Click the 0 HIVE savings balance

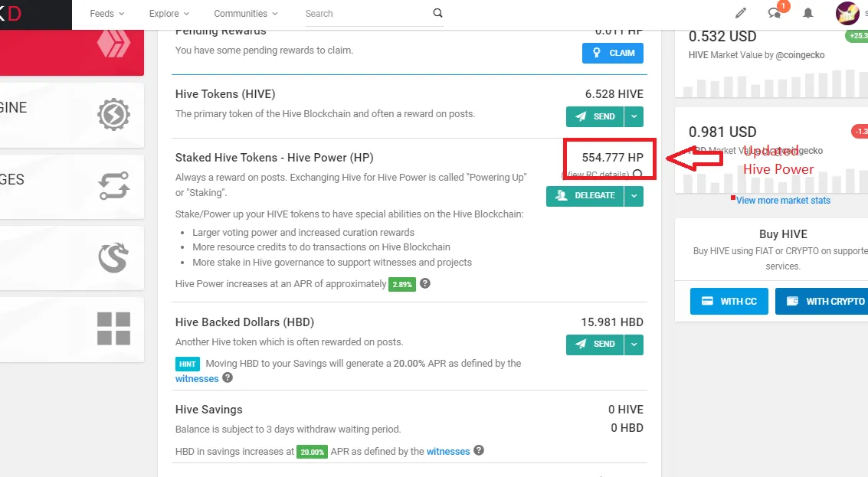626,410
